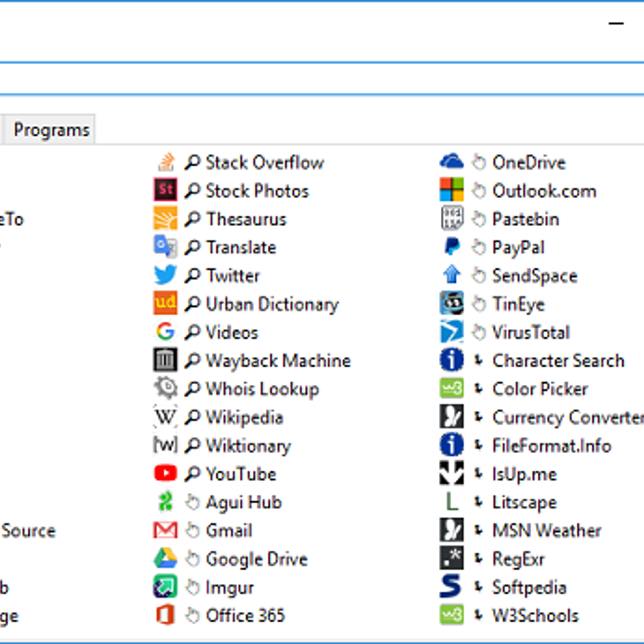Click the Currency Converter icon

pos(452,417)
